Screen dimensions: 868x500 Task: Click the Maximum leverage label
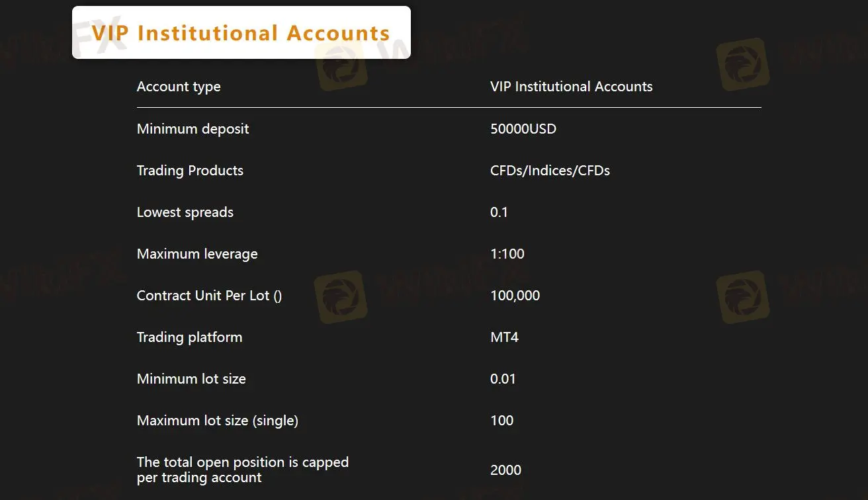(x=197, y=253)
